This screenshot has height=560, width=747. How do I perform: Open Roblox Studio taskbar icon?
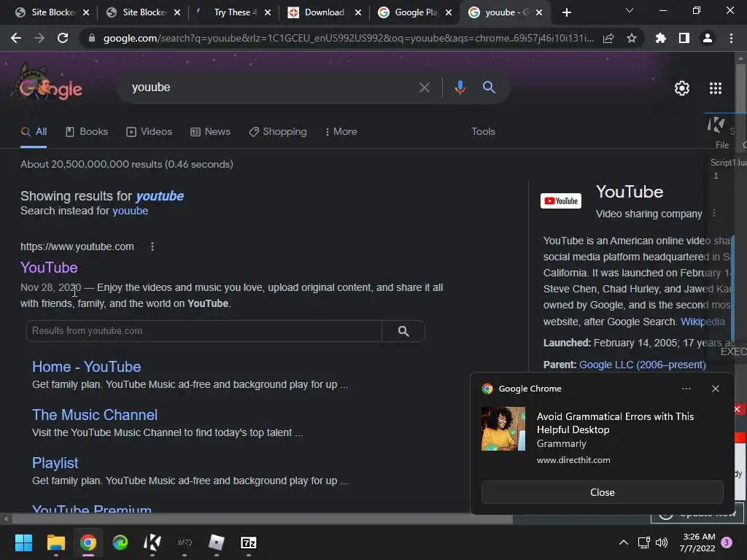click(216, 542)
